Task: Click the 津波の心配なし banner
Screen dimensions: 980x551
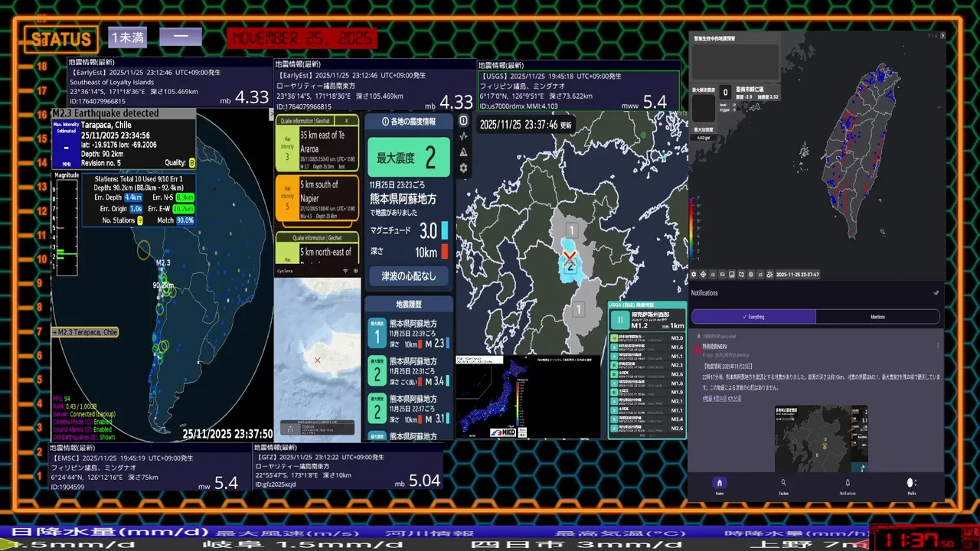Action: point(409,275)
